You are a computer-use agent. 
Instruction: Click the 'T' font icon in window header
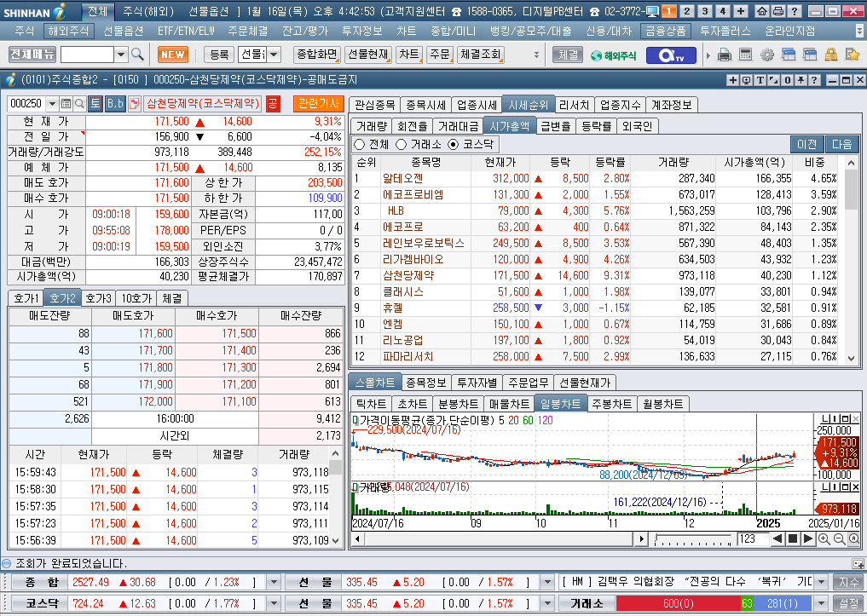coord(760,80)
